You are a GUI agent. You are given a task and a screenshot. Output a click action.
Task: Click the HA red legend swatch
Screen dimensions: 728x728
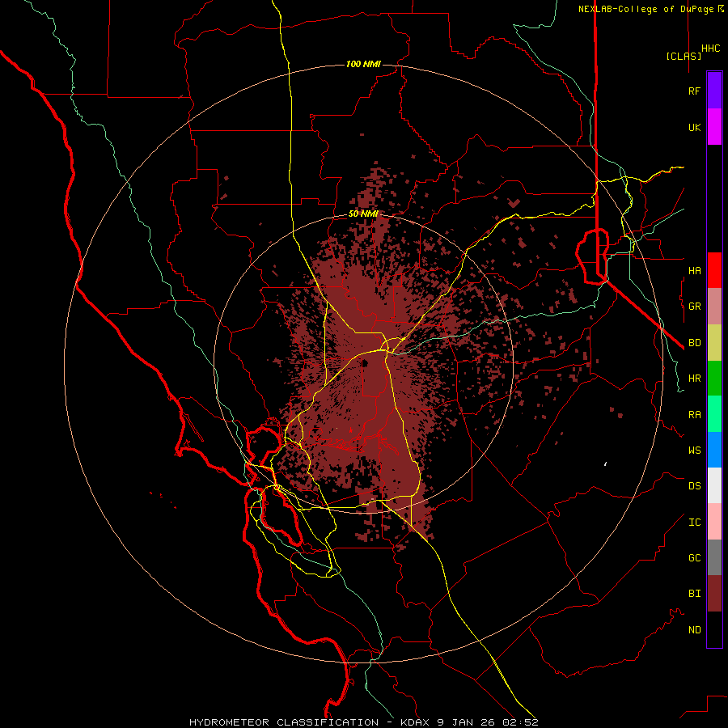(714, 270)
